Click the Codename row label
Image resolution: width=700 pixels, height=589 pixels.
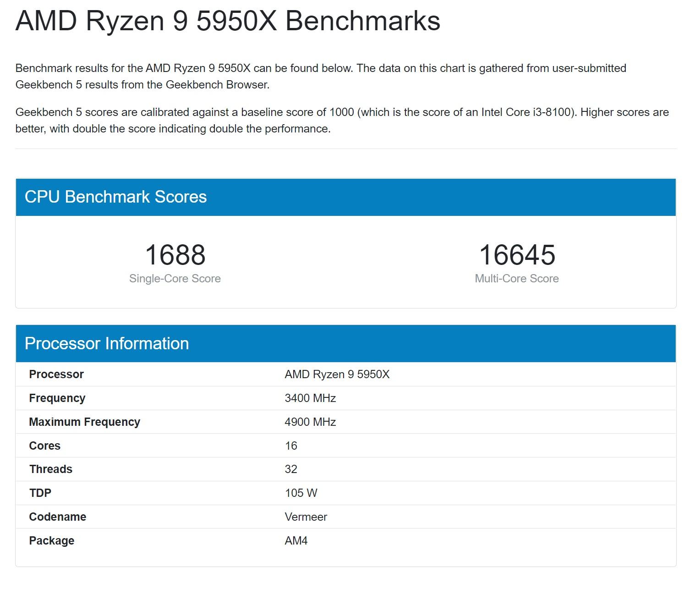(x=58, y=517)
